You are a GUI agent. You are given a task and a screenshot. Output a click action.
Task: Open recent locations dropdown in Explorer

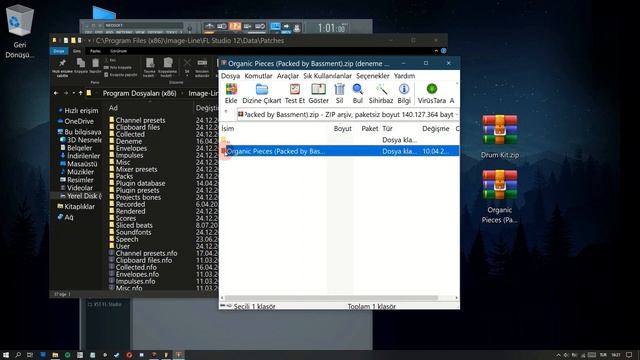(x=73, y=93)
